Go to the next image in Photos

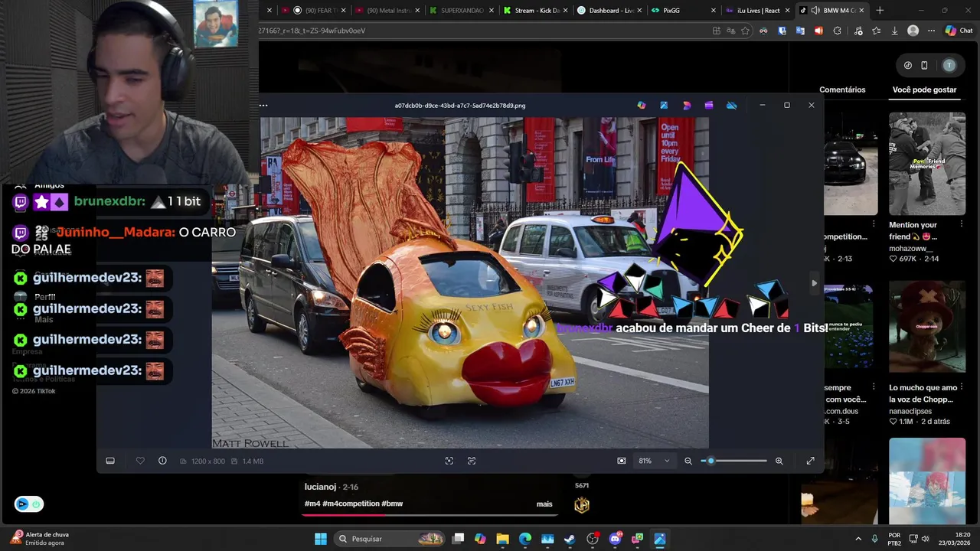(814, 283)
